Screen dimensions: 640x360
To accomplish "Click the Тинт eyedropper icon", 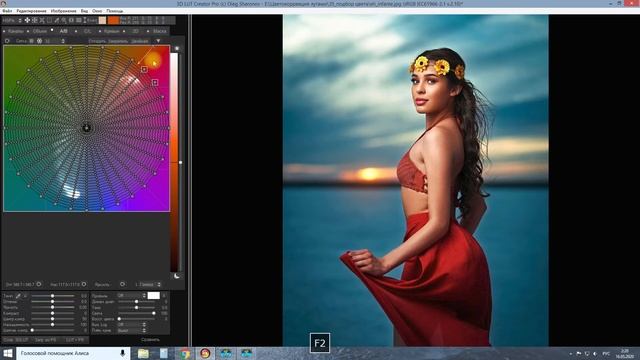I will coord(18,296).
